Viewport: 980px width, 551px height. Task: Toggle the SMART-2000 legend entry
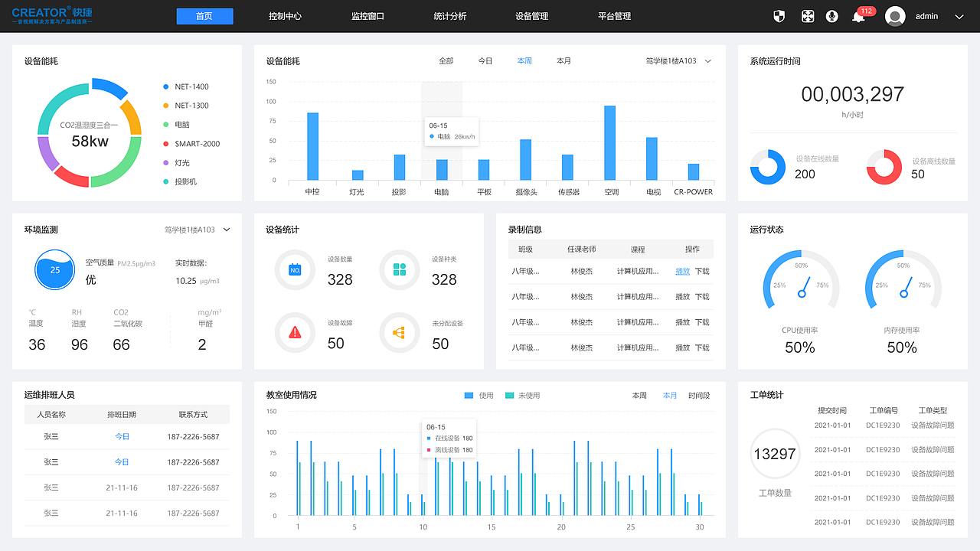191,144
